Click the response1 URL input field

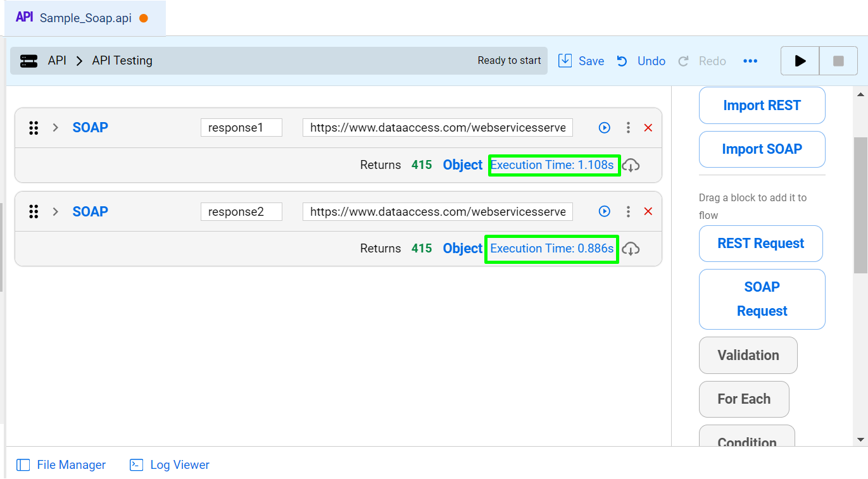coord(437,128)
